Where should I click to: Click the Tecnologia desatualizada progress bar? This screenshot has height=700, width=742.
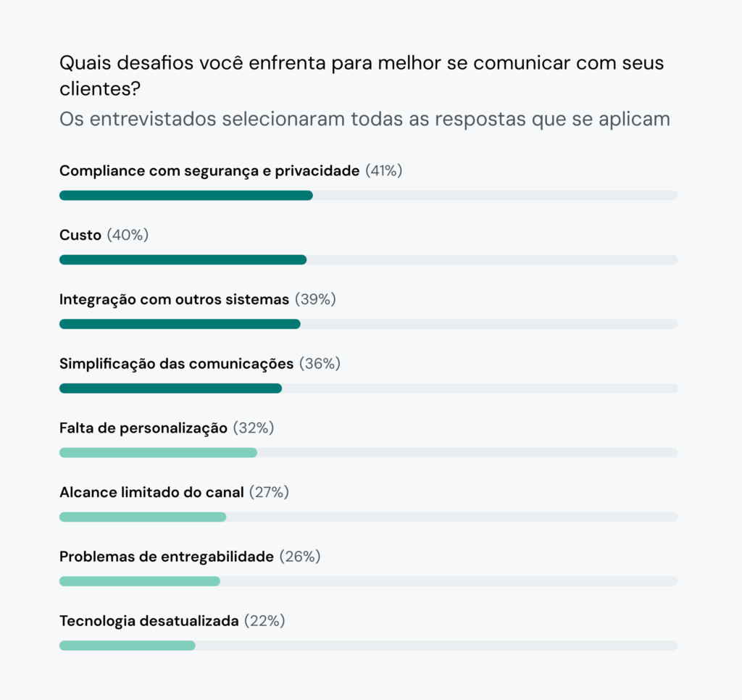click(x=127, y=646)
